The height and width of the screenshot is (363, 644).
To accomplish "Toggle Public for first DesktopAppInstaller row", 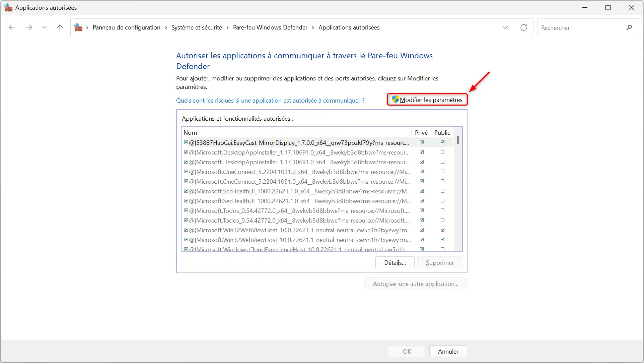I will pos(442,152).
